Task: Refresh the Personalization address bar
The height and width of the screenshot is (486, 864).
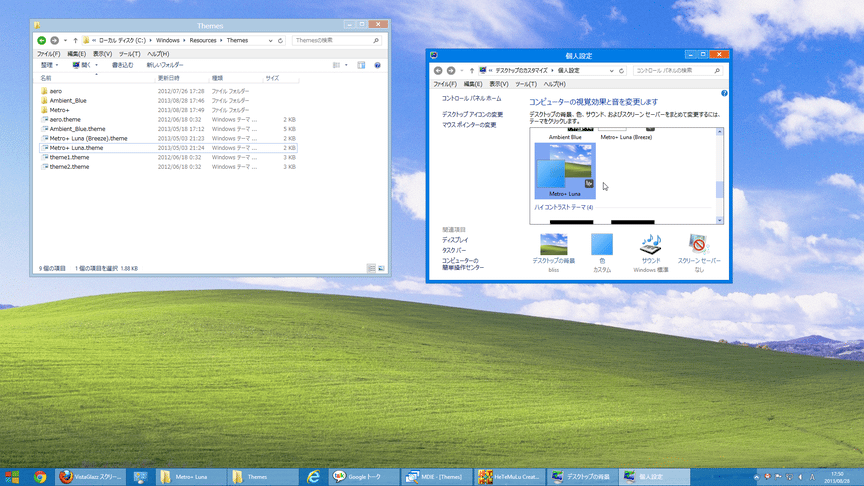Action: click(x=622, y=71)
